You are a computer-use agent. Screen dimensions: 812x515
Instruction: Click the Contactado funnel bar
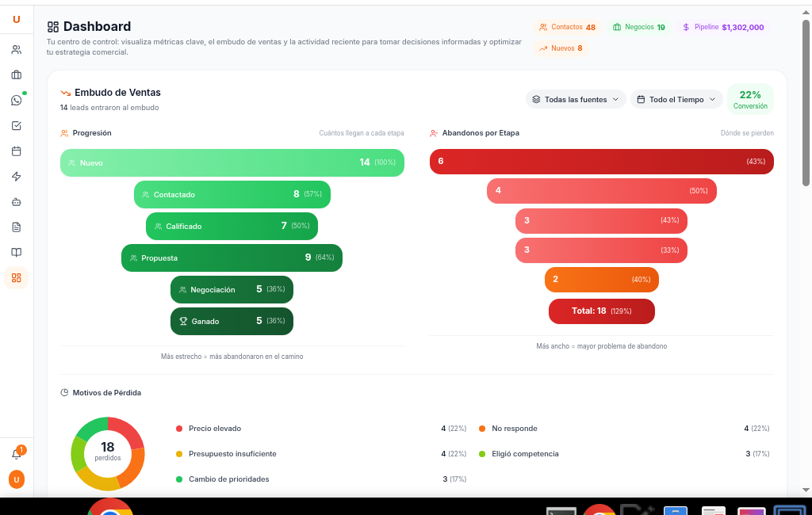pyautogui.click(x=232, y=195)
